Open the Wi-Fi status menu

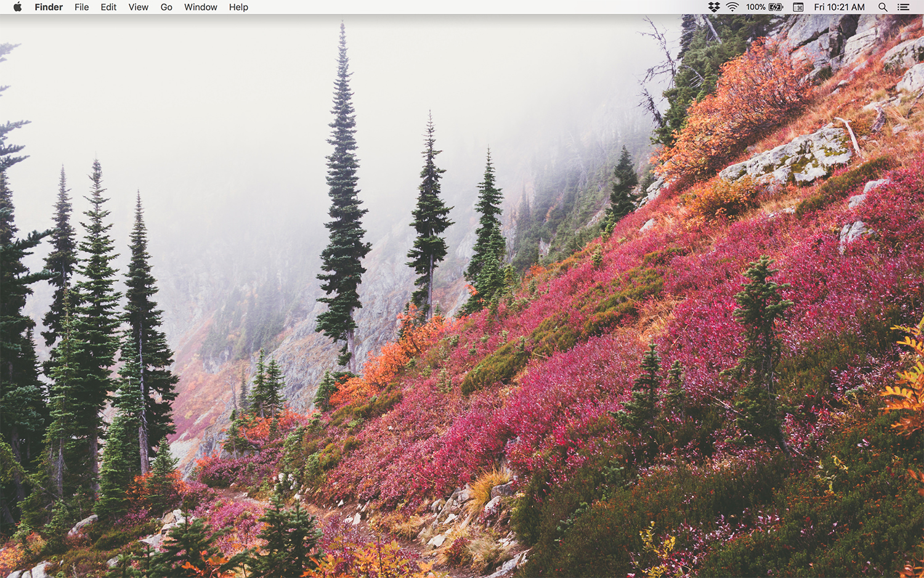pyautogui.click(x=732, y=7)
